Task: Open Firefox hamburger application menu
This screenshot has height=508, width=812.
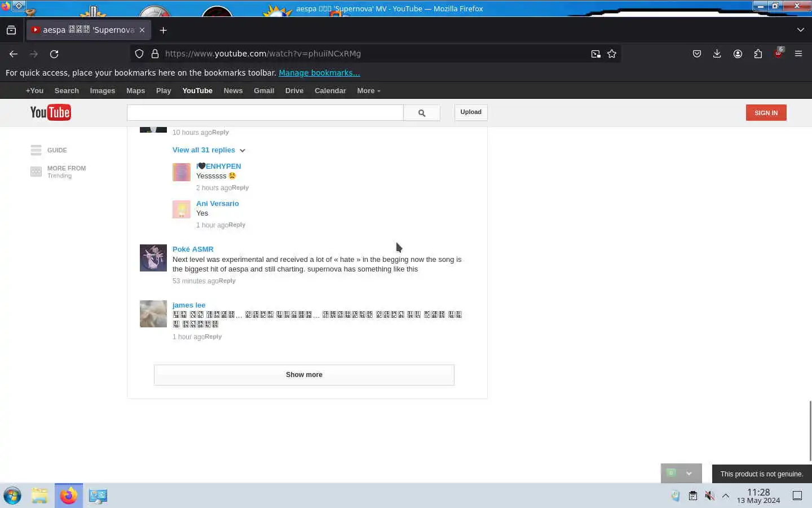Action: coord(798,54)
